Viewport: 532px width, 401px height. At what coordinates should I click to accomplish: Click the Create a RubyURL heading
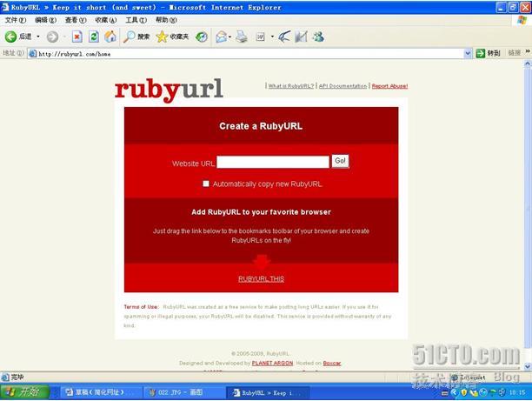tap(261, 126)
